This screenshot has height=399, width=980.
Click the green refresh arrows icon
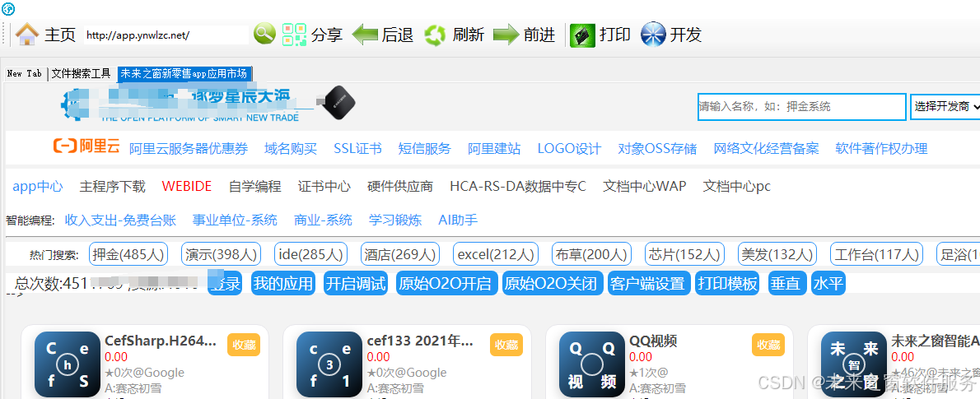pyautogui.click(x=435, y=35)
